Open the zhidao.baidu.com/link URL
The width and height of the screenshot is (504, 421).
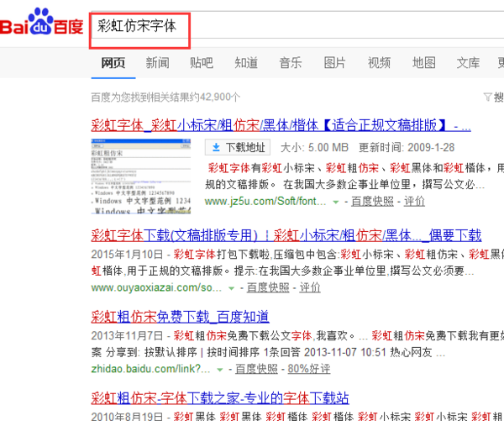tap(150, 369)
